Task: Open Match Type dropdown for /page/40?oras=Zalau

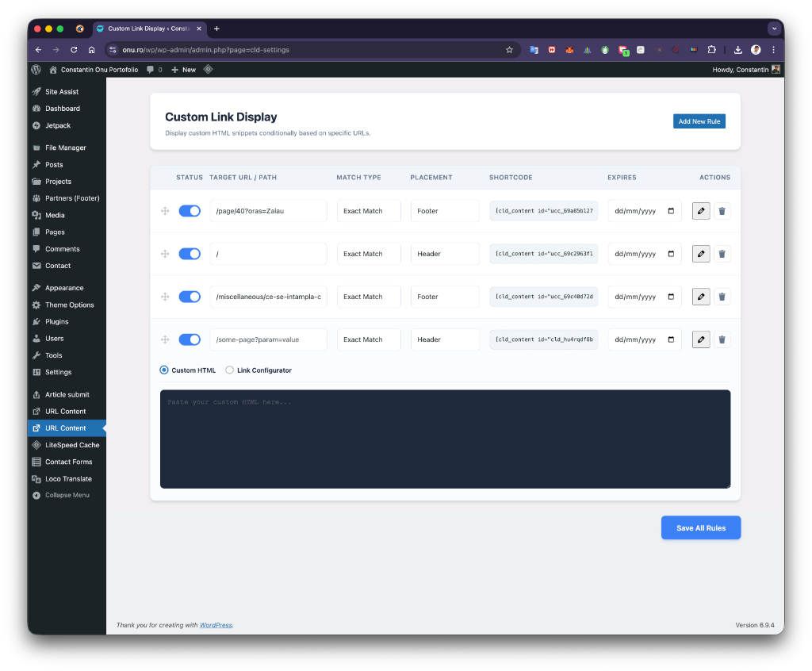Action: click(x=369, y=211)
